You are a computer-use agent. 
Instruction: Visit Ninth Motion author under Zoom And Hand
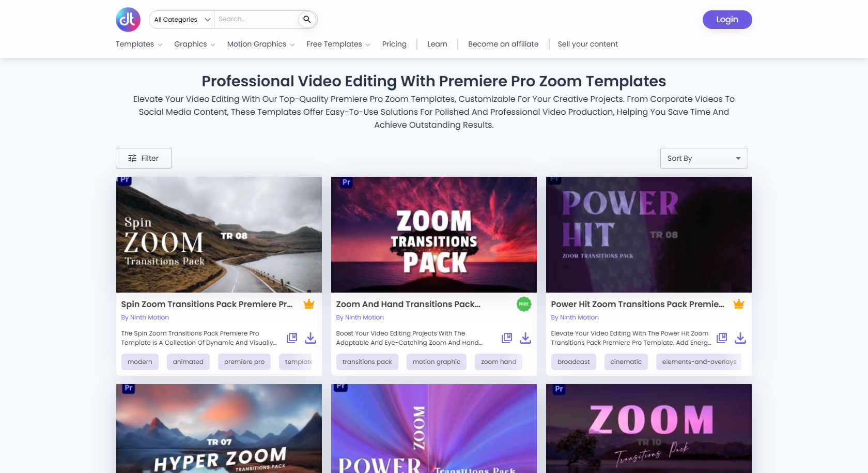coord(360,317)
